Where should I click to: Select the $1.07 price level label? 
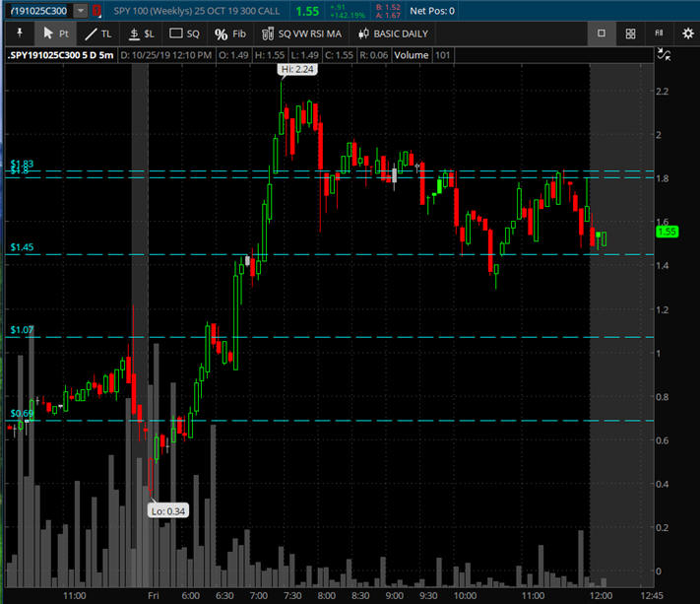pyautogui.click(x=22, y=330)
